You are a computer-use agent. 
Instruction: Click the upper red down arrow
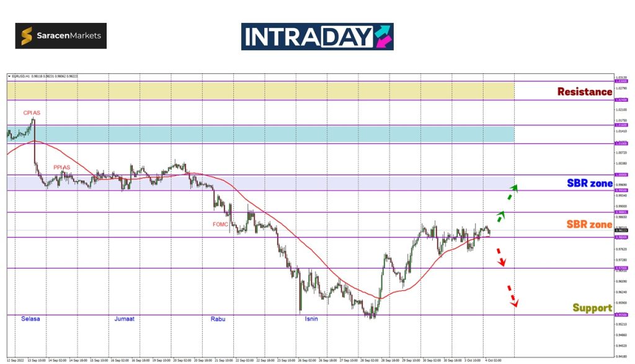point(500,257)
